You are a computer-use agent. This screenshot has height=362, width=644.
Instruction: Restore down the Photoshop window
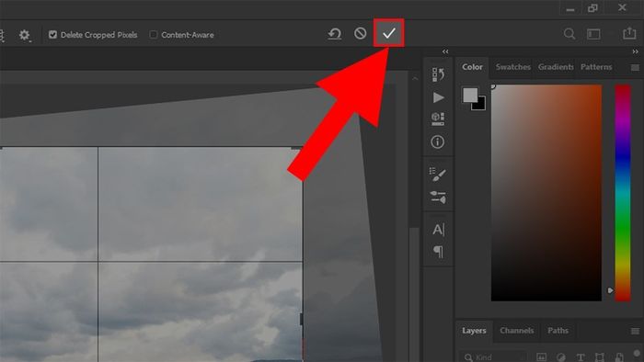592,8
